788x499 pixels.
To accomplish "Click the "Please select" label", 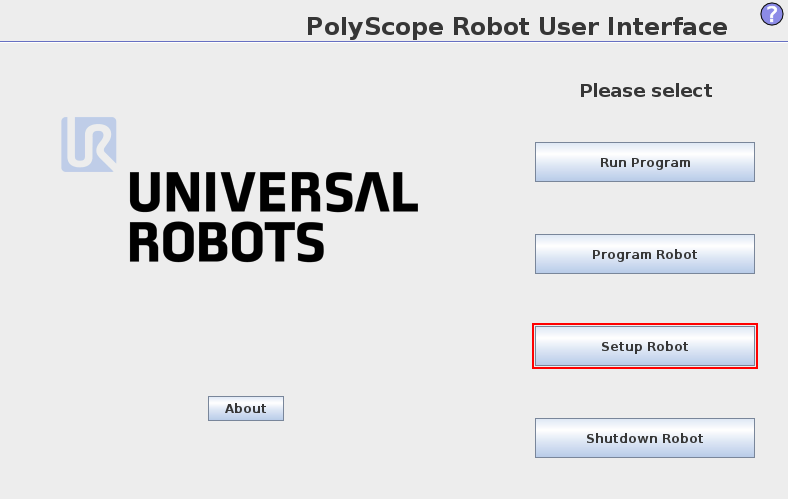I will click(646, 91).
